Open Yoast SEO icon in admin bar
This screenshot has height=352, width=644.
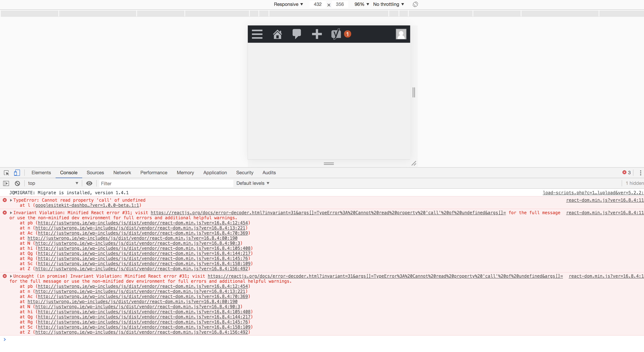point(336,34)
